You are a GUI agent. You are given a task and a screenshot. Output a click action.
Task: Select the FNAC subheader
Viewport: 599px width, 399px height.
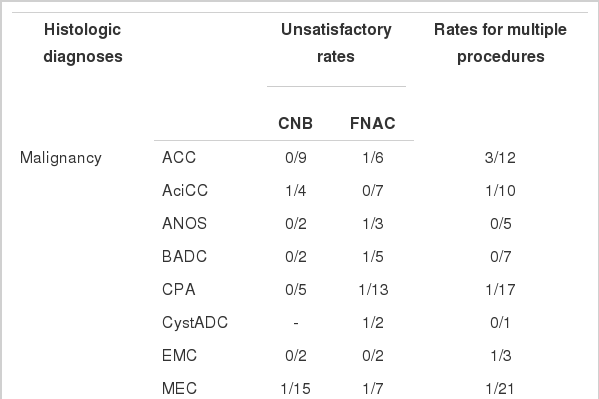(x=372, y=123)
